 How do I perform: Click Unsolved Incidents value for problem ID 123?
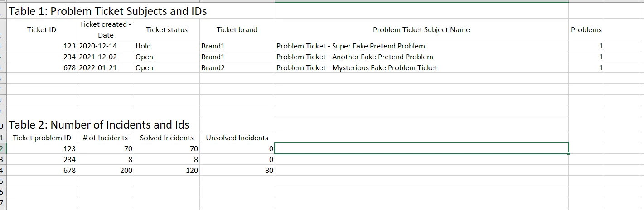(x=237, y=148)
